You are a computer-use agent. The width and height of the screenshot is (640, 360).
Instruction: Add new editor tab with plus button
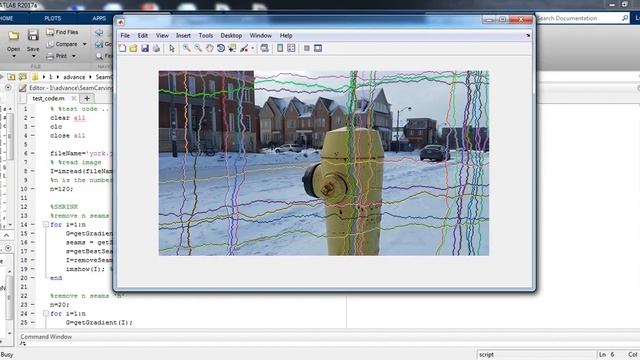click(x=87, y=98)
